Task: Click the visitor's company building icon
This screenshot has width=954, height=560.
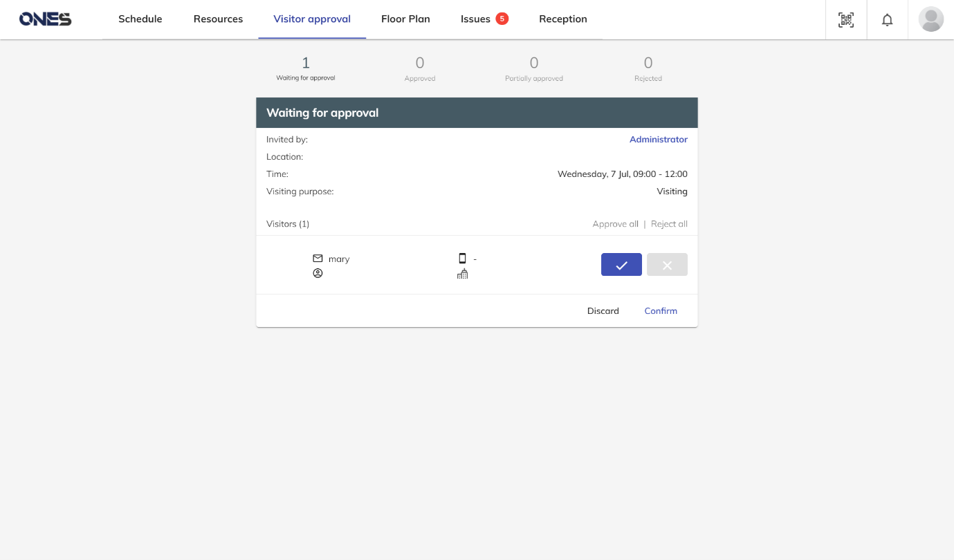Action: coord(462,274)
